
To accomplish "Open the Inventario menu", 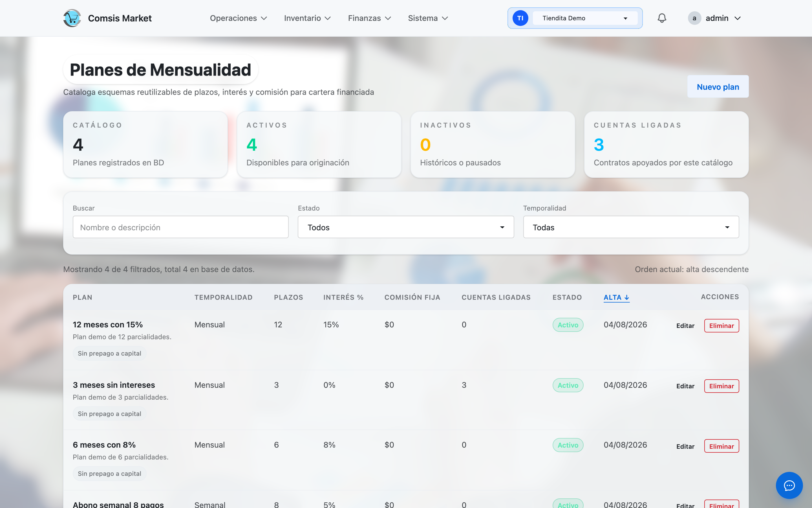I will click(307, 18).
